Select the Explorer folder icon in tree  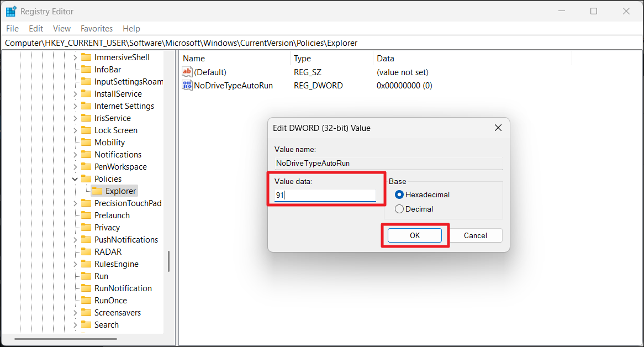click(x=97, y=191)
